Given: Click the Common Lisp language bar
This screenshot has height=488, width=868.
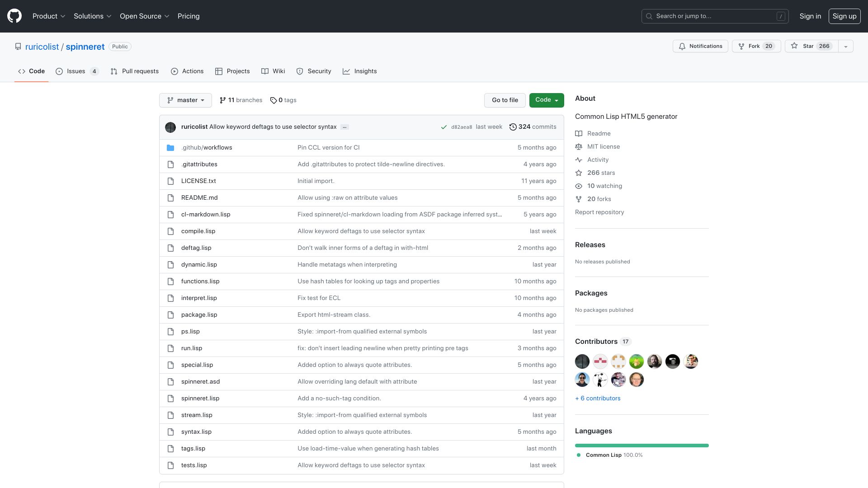Looking at the screenshot, I should pyautogui.click(x=642, y=446).
